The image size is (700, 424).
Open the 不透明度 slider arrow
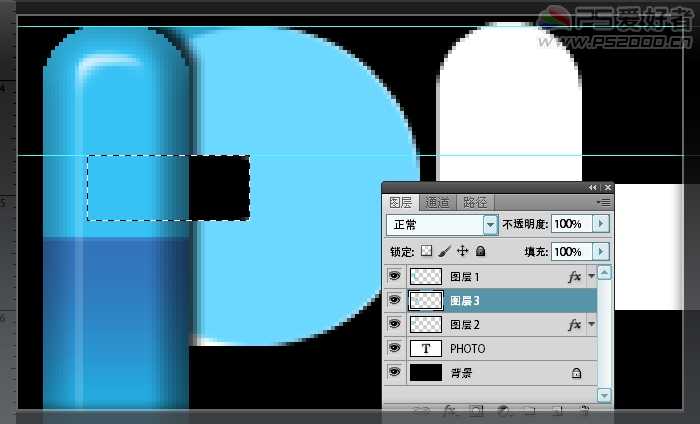pyautogui.click(x=600, y=224)
